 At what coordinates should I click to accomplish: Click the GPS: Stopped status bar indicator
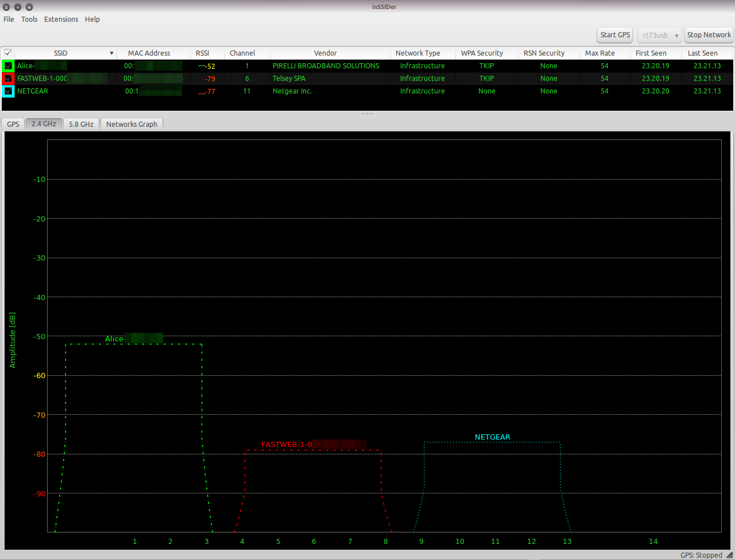(x=701, y=555)
